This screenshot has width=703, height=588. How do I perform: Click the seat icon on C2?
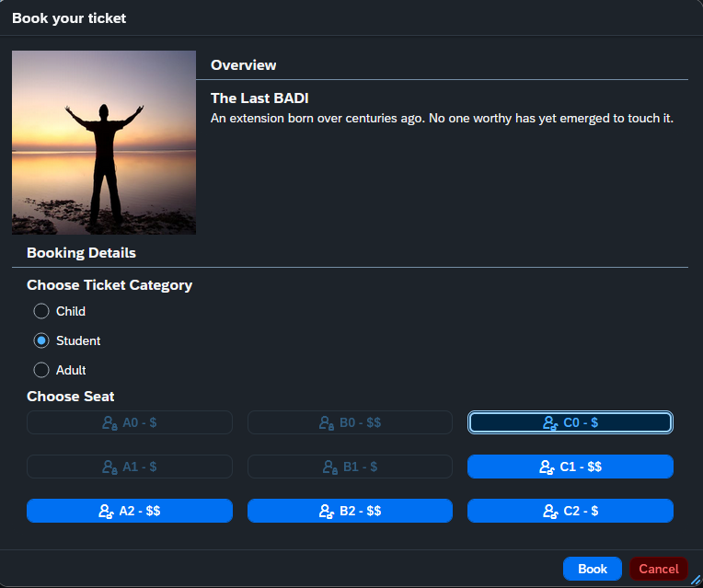[549, 512]
